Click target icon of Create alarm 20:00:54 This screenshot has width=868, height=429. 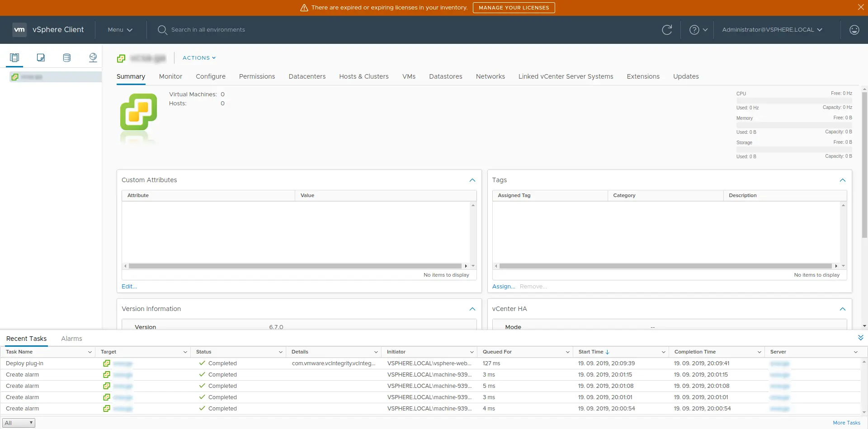click(107, 408)
